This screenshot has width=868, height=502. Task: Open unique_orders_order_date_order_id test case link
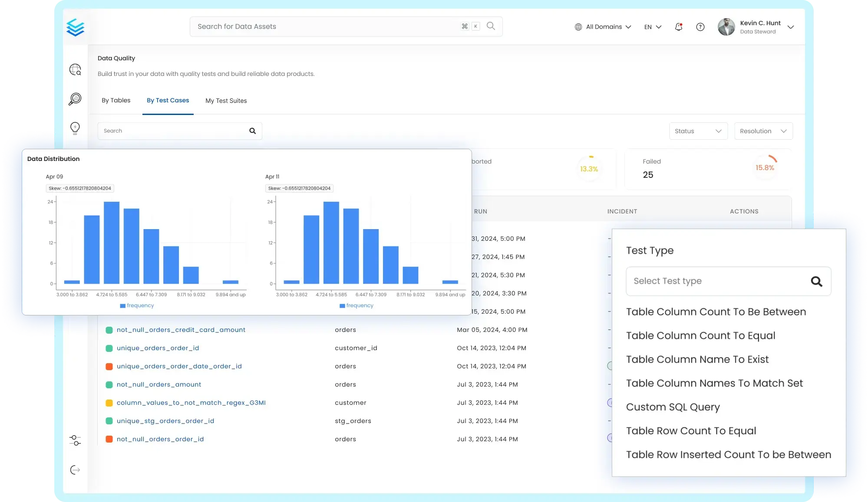(x=179, y=366)
